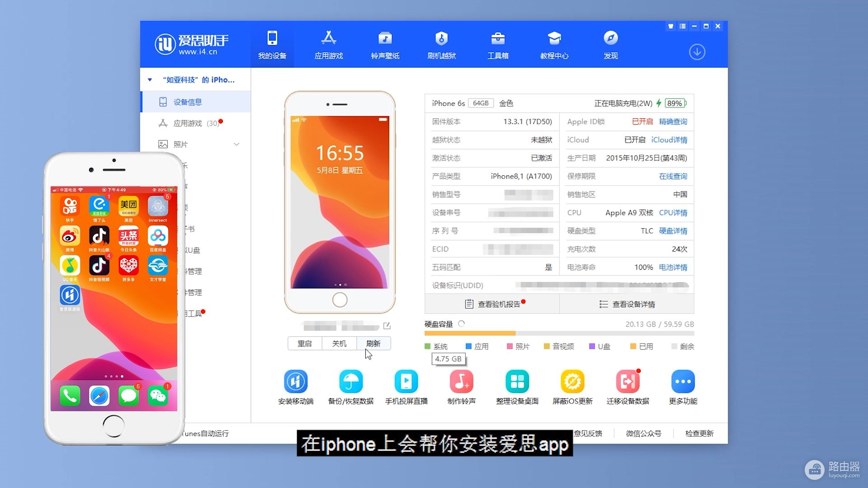Open the CPU详情 link
868x488 pixels.
673,212
